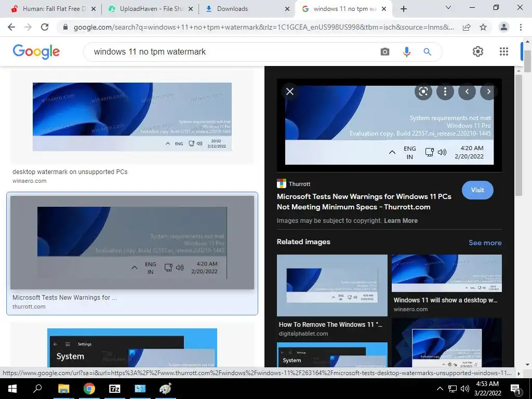Search by image with camera icon
Image resolution: width=532 pixels, height=399 pixels.
[x=385, y=51]
